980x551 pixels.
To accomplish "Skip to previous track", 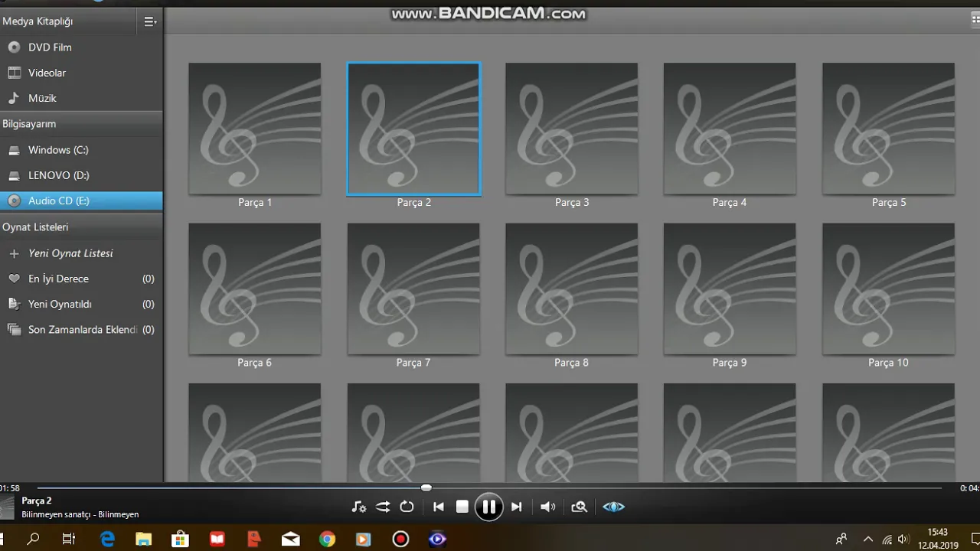I will click(x=439, y=507).
